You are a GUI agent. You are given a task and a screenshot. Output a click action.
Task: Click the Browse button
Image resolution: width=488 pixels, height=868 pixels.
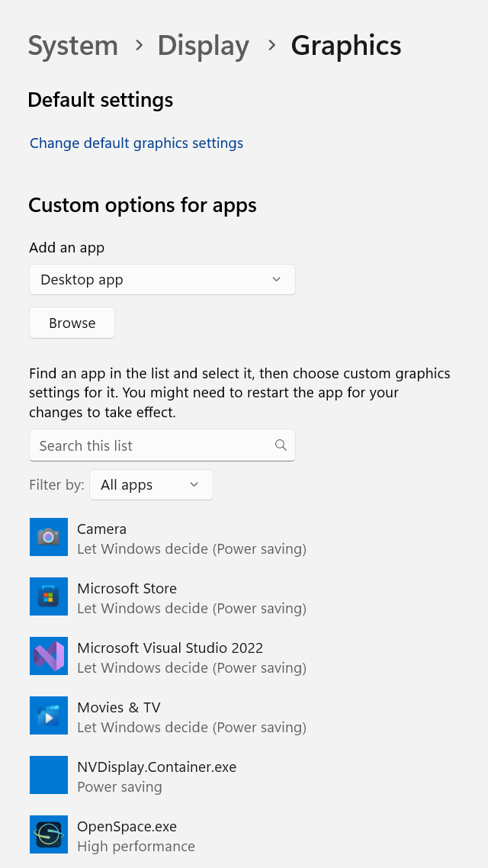click(x=72, y=323)
